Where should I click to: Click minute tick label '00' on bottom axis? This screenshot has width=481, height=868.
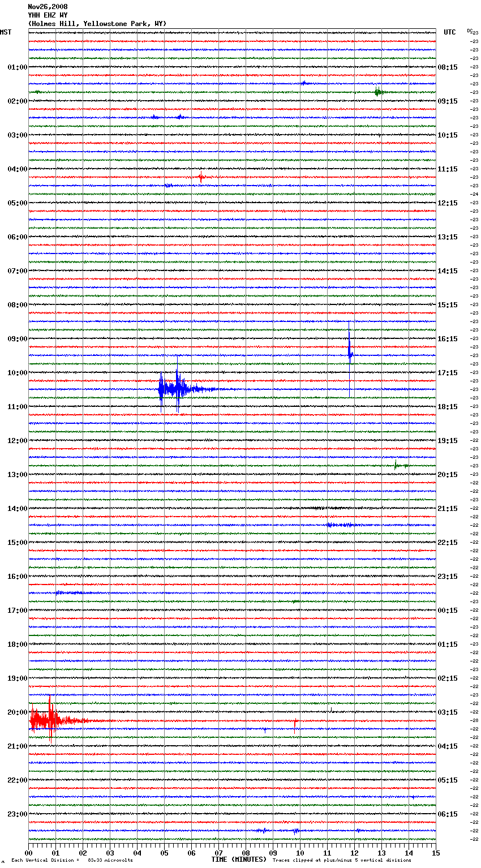pos(28,853)
